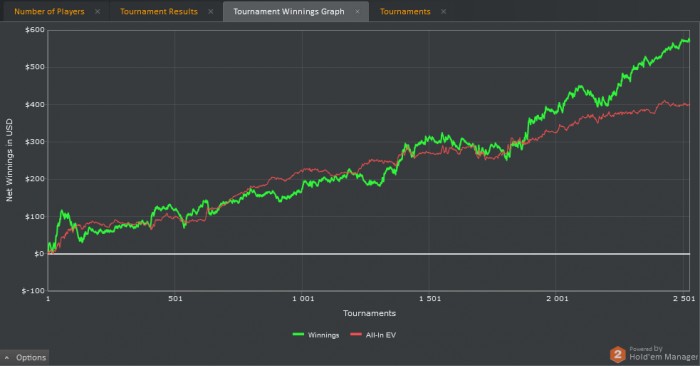Viewport: 700px width, 366px height.
Task: Click the $500 y-axis label
Action: click(x=35, y=67)
